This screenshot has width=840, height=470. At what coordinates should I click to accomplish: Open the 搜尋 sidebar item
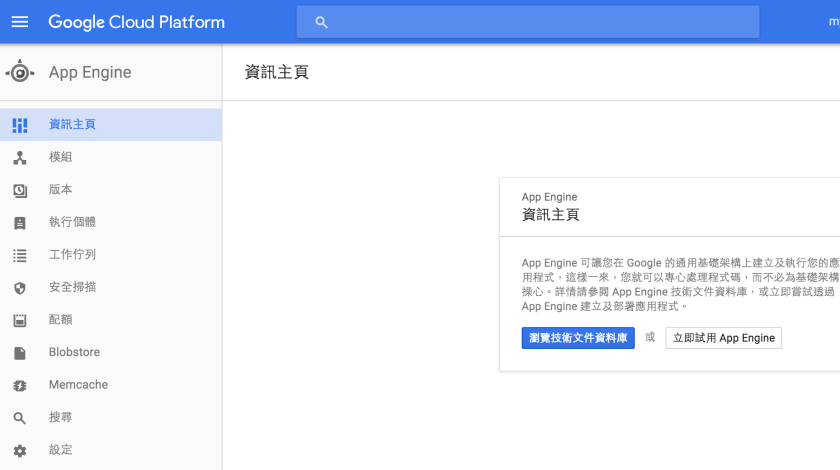(x=110, y=417)
